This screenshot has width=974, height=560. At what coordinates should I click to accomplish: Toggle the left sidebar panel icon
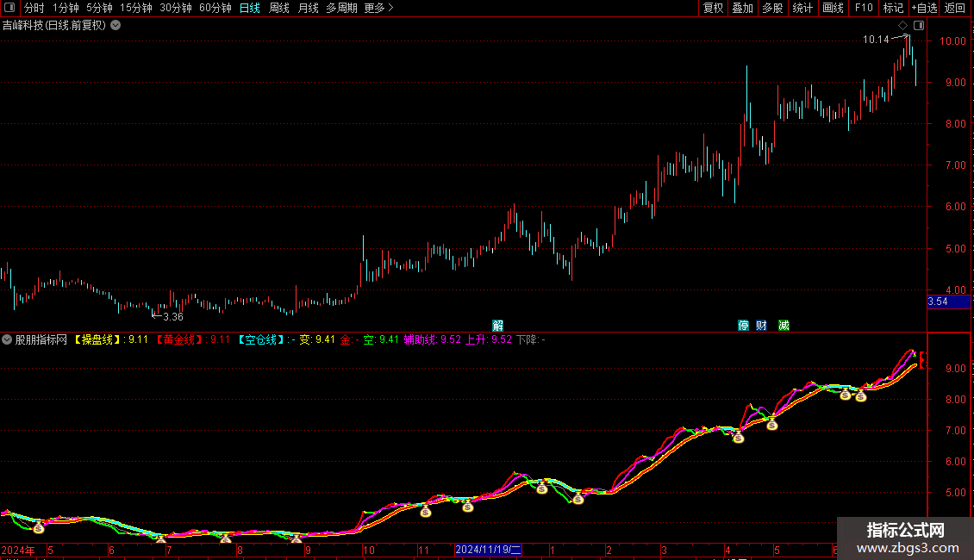pyautogui.click(x=9, y=8)
